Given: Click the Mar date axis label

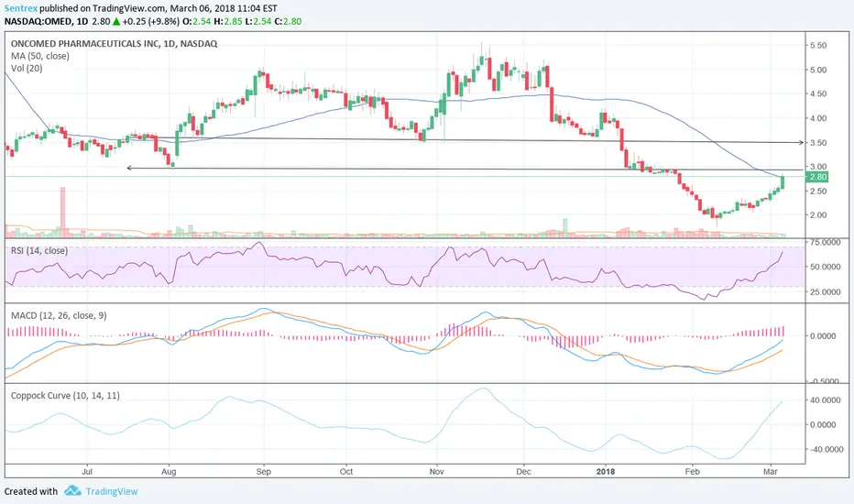Looking at the screenshot, I should (770, 471).
